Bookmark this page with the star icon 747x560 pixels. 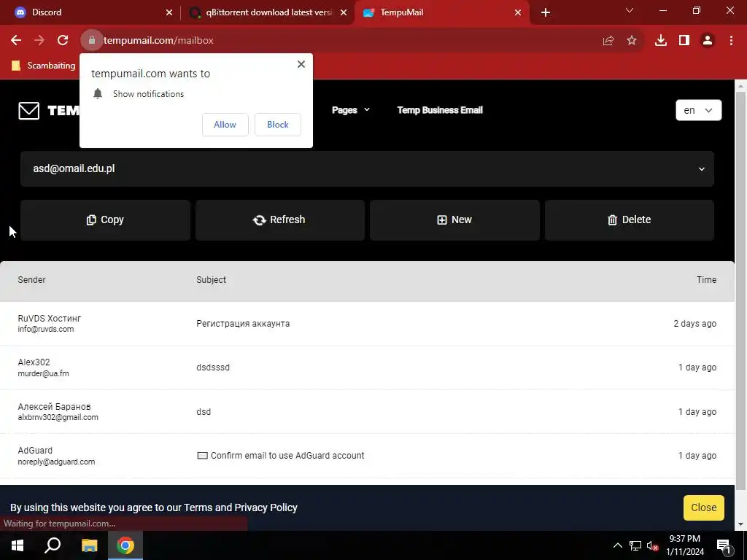632,41
